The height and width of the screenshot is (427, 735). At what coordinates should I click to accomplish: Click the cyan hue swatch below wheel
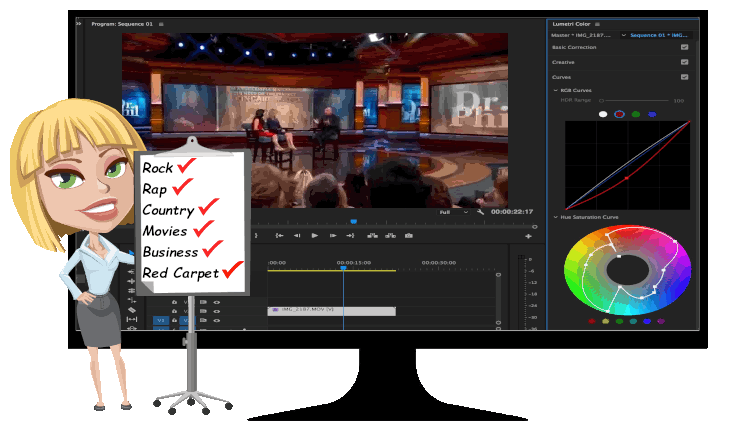tap(633, 322)
